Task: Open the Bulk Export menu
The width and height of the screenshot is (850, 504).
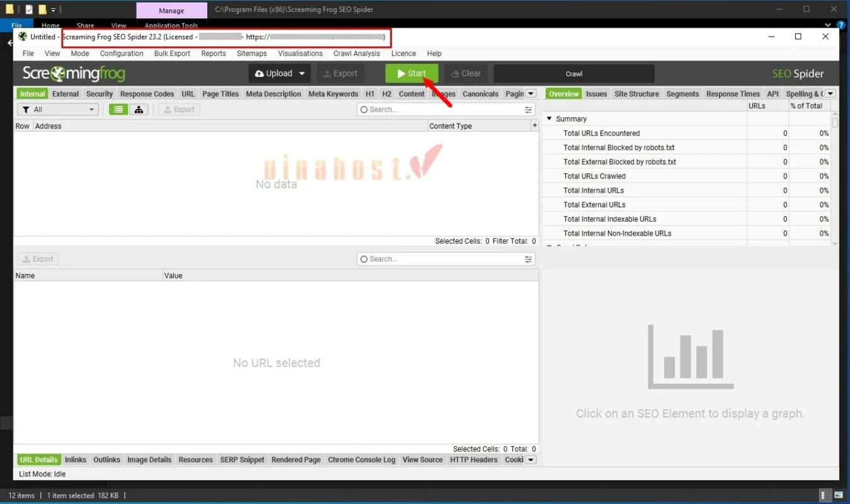Action: (172, 54)
